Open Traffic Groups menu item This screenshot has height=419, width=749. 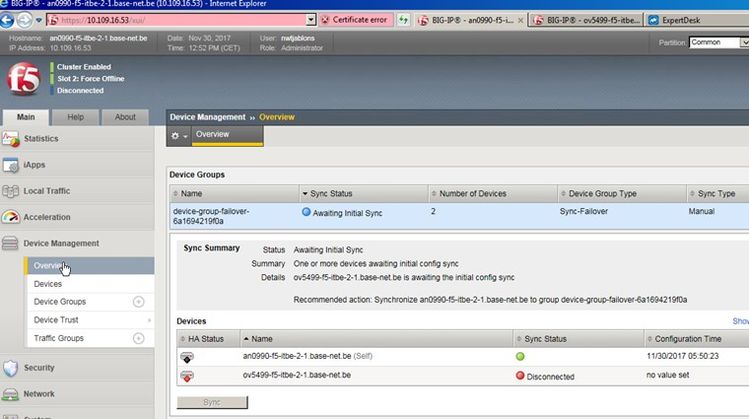(x=58, y=338)
